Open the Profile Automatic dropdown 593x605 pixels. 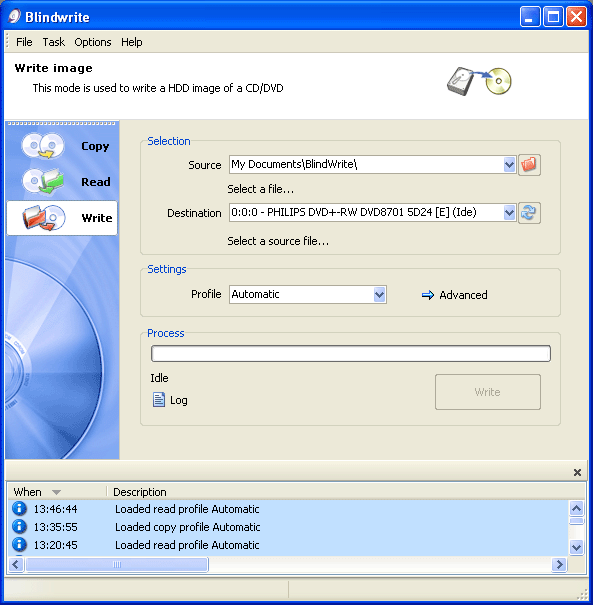[380, 295]
